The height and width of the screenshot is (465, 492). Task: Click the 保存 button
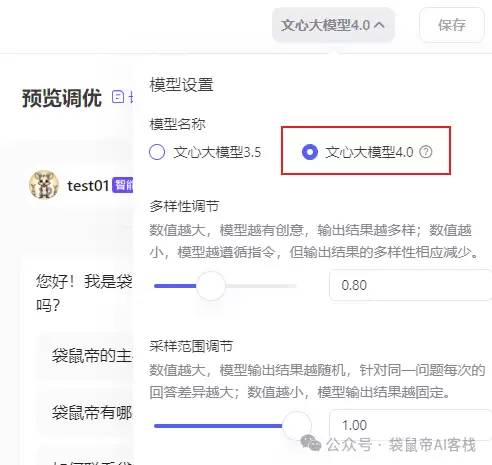coord(452,25)
